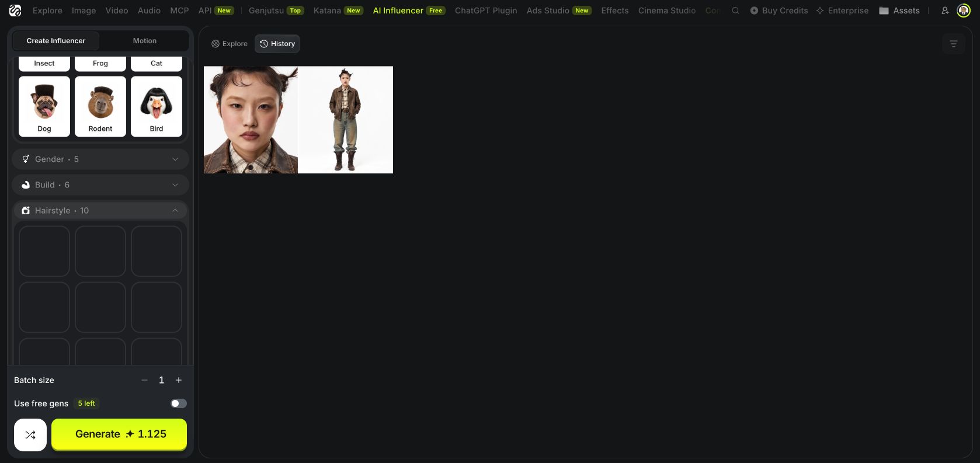
Task: Open Video in top navigation
Action: coord(117,11)
